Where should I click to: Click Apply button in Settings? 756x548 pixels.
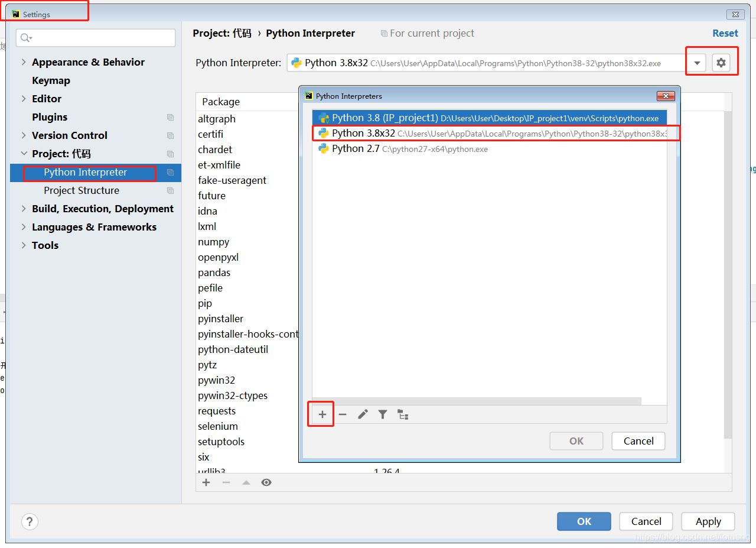(708, 521)
